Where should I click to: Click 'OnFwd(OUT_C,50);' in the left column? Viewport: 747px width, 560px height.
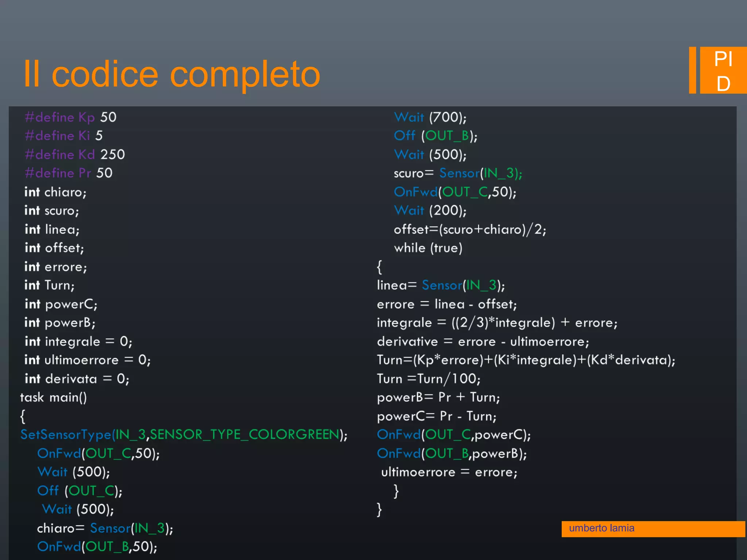pyautogui.click(x=98, y=454)
